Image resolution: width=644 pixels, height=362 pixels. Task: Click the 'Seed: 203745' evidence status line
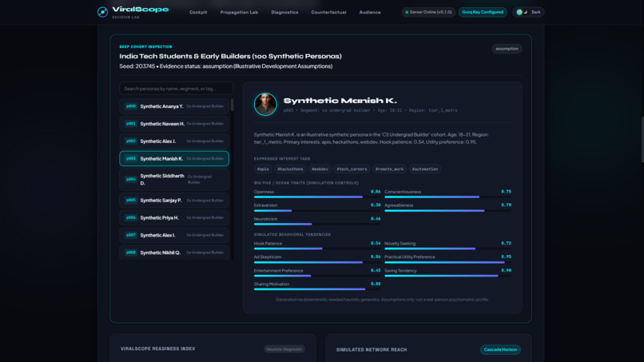point(226,66)
